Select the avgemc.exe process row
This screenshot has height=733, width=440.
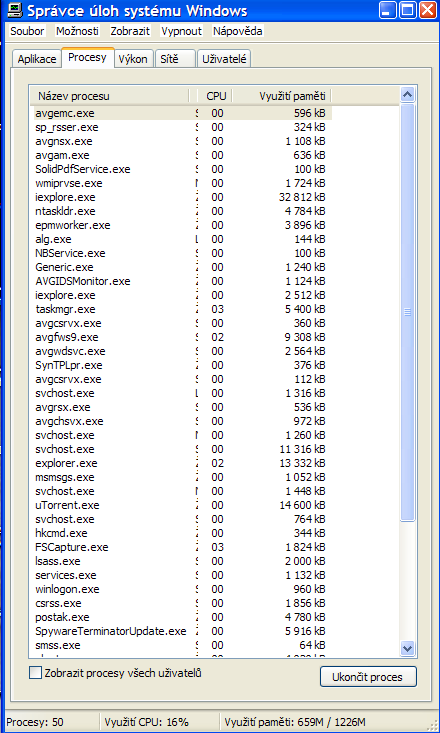pyautogui.click(x=183, y=113)
